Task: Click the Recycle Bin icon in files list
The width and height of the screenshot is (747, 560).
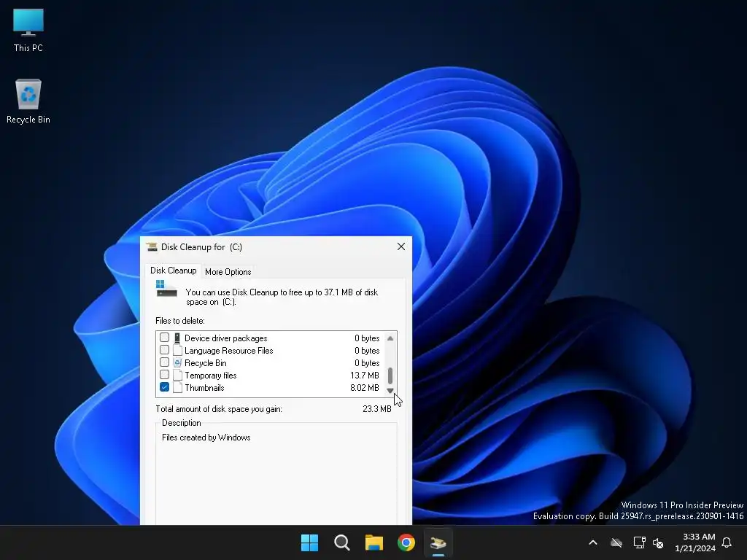Action: (177, 363)
